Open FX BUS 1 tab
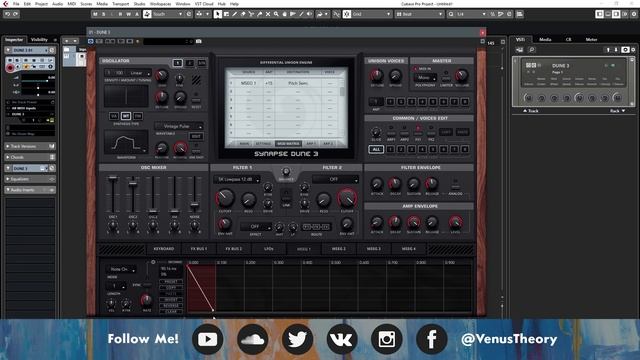 [199, 249]
